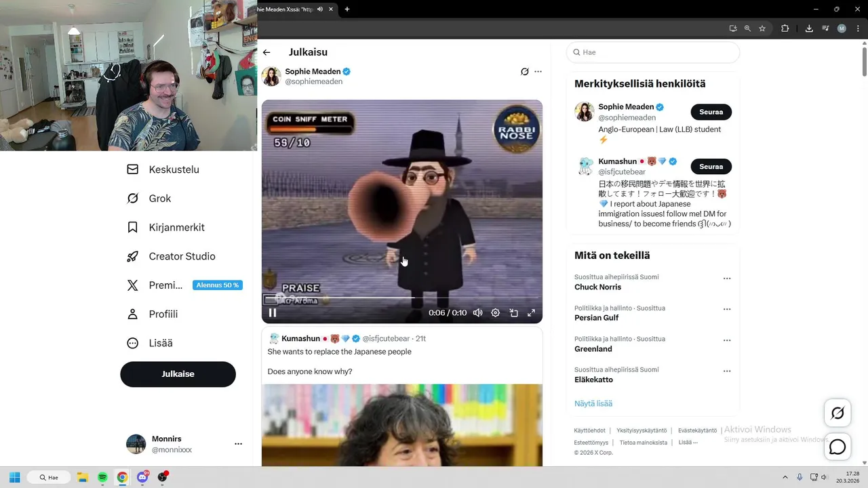The width and height of the screenshot is (868, 488).
Task: Open Käyttöehdot footer link
Action: pyautogui.click(x=589, y=430)
